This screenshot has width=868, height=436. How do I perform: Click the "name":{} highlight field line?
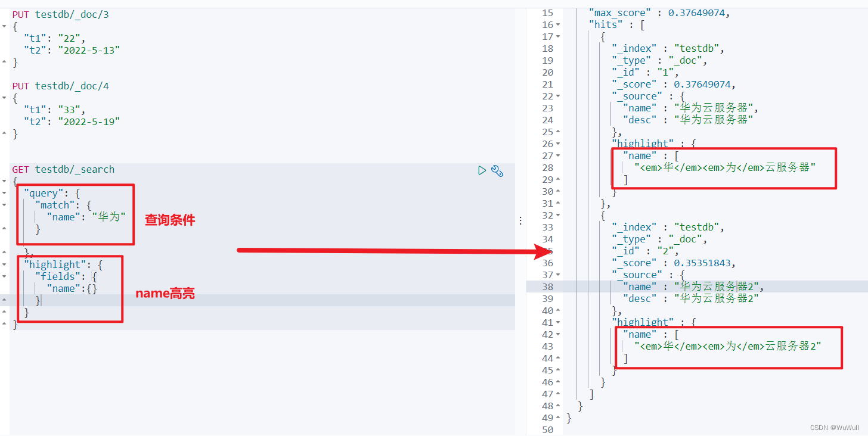pos(72,288)
